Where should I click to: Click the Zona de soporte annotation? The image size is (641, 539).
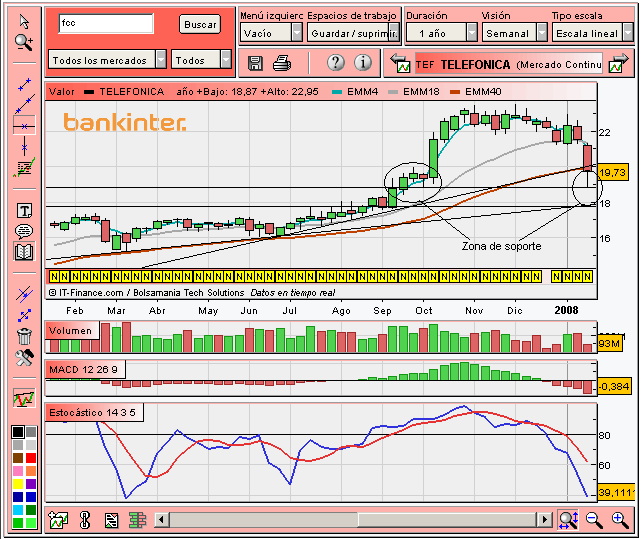[501, 246]
